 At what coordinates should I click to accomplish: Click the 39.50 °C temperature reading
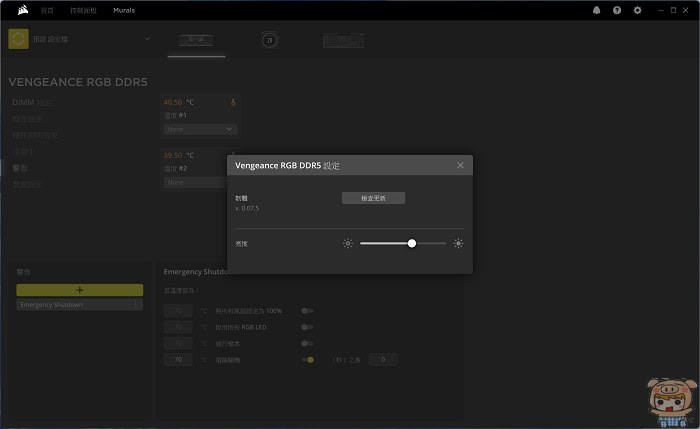pyautogui.click(x=179, y=155)
